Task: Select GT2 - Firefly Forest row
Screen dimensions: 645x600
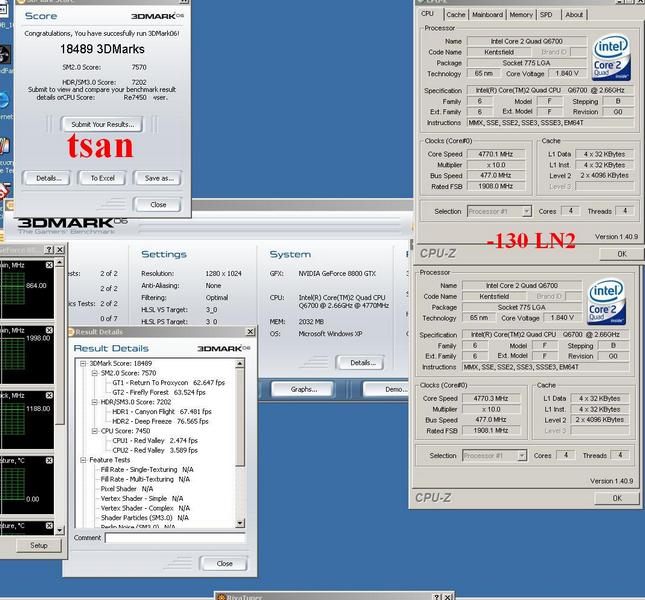Action: pos(159,392)
